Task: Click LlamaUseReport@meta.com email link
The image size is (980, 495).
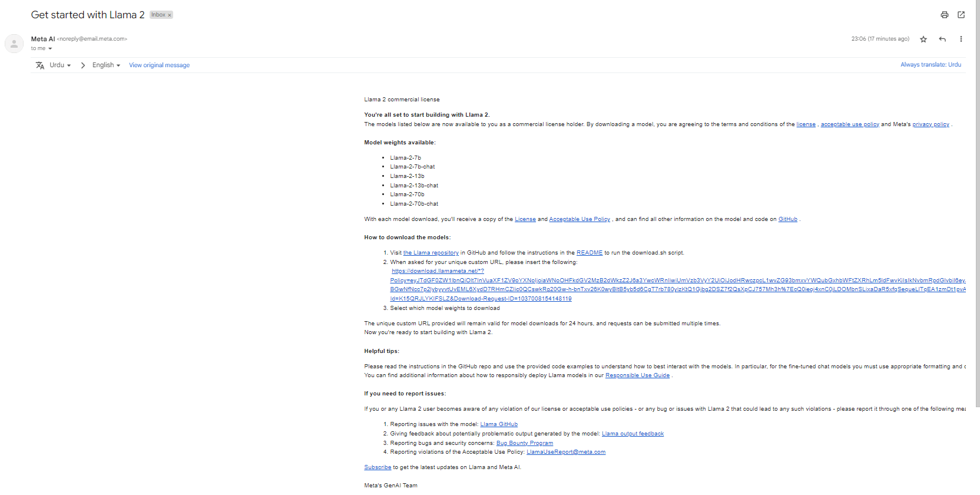Action: click(x=566, y=452)
